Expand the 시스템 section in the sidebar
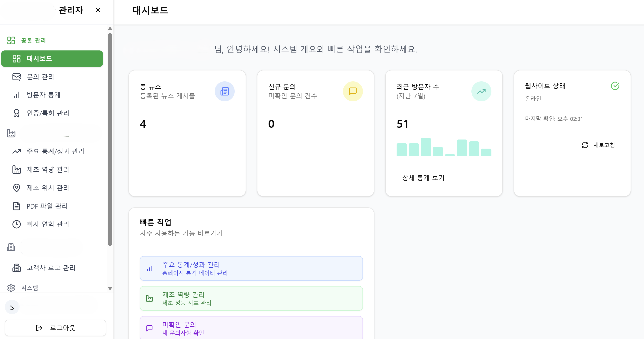 click(30, 288)
